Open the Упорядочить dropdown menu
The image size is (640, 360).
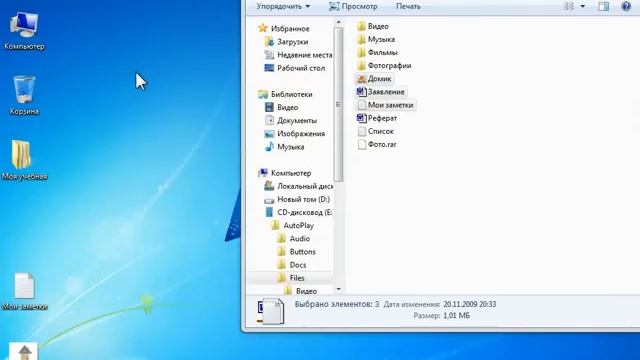tap(283, 6)
